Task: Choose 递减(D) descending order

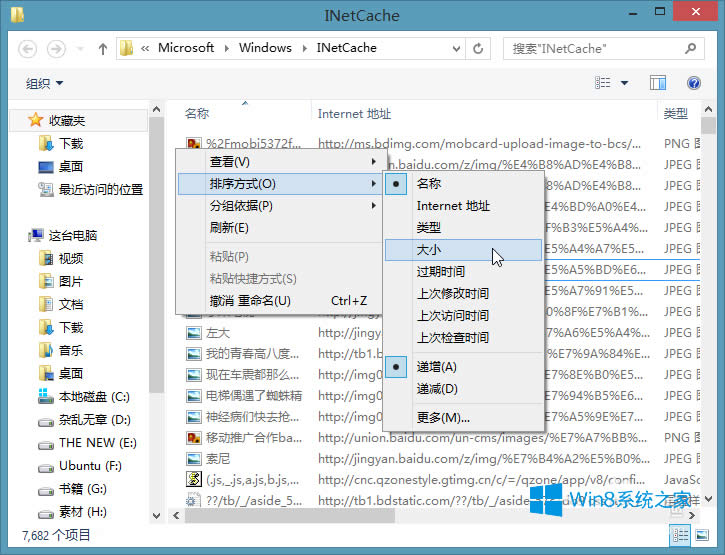Action: 463,389
